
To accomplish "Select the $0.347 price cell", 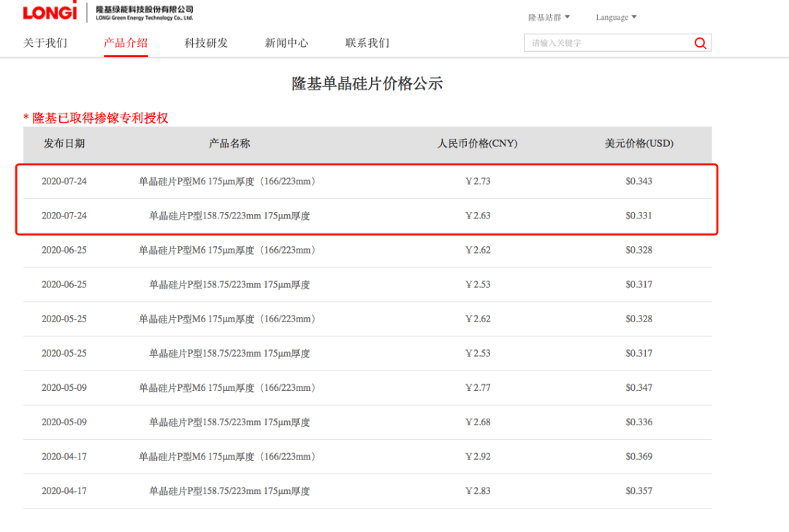I will point(639,387).
